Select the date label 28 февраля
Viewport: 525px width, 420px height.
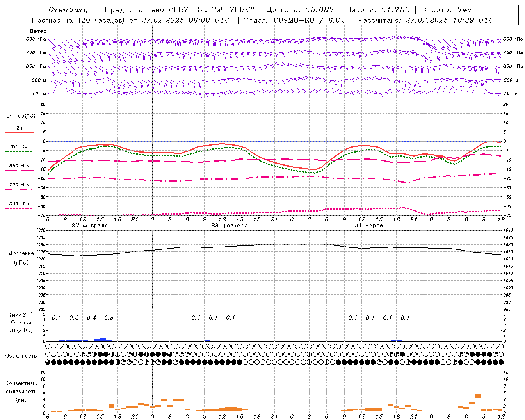pos(229,226)
